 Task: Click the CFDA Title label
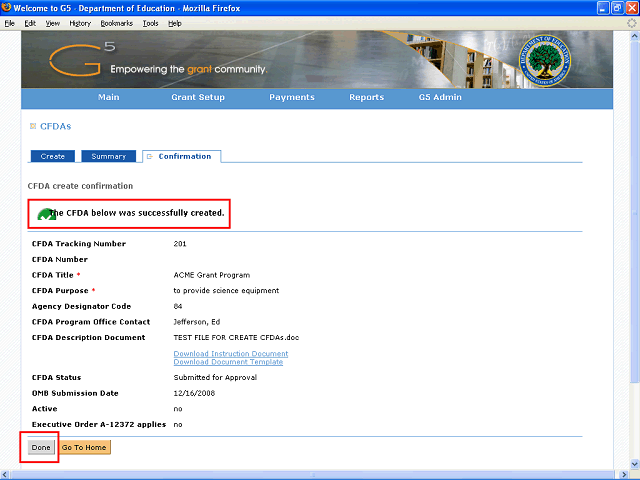53,275
